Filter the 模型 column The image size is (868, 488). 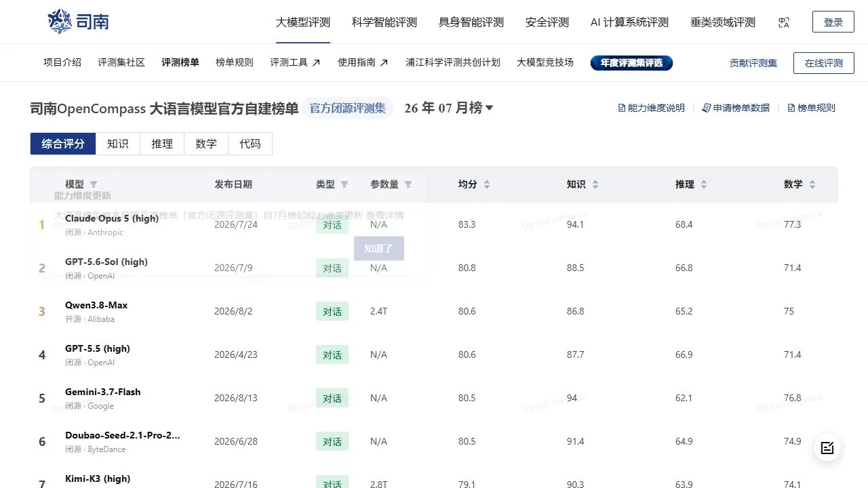pos(94,184)
